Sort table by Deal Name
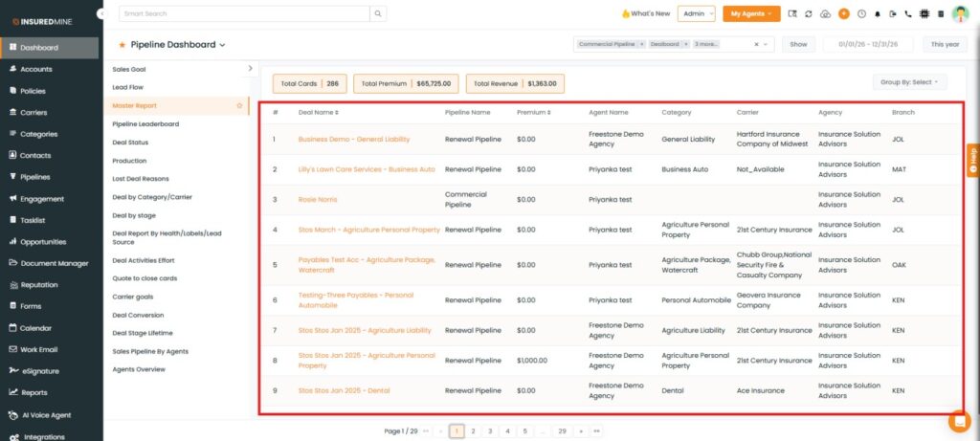 coord(319,113)
